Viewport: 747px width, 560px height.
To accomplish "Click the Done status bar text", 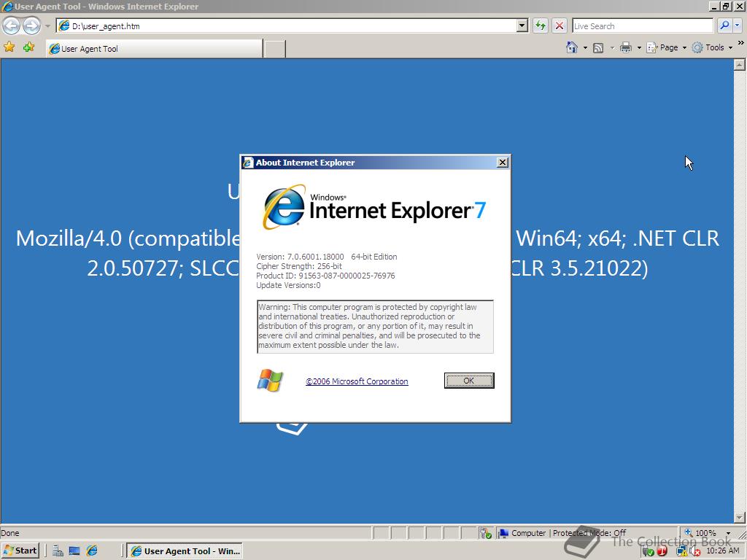I will click(x=10, y=533).
